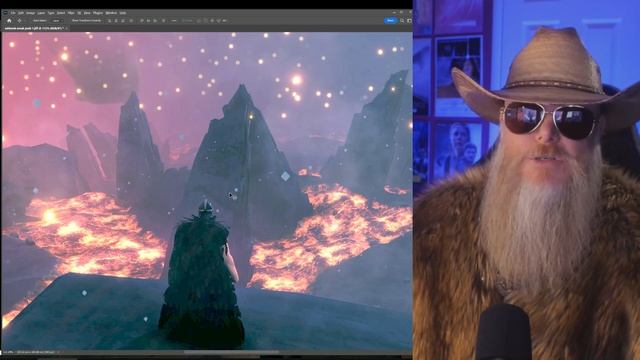The height and width of the screenshot is (360, 640).
Task: Open the three-dots align options
Action: pos(173,21)
